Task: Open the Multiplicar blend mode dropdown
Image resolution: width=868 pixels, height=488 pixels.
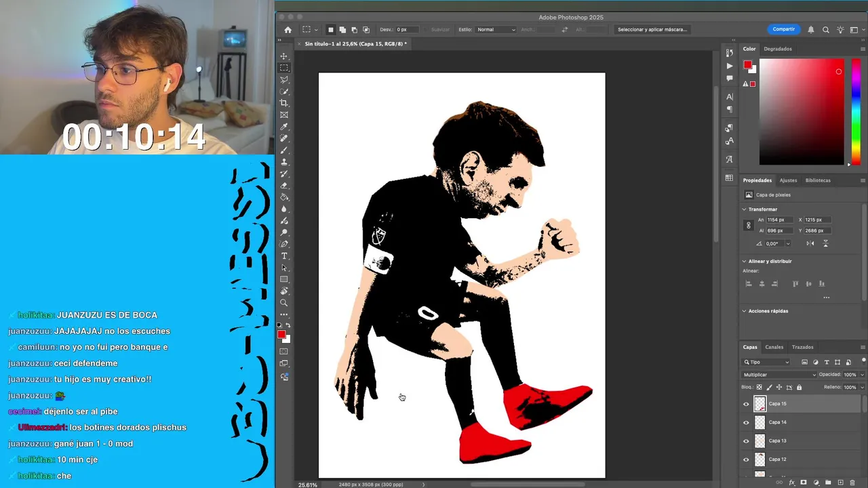Action: tap(779, 375)
